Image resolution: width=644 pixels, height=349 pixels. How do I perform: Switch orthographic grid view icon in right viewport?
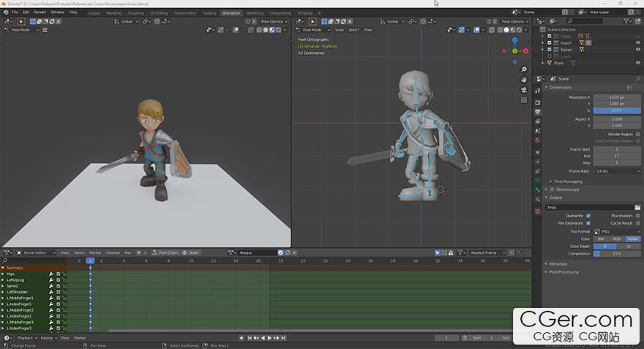tap(524, 100)
